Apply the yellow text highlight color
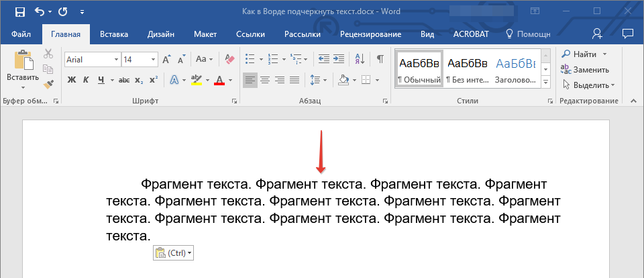644x278 pixels. pyautogui.click(x=197, y=80)
